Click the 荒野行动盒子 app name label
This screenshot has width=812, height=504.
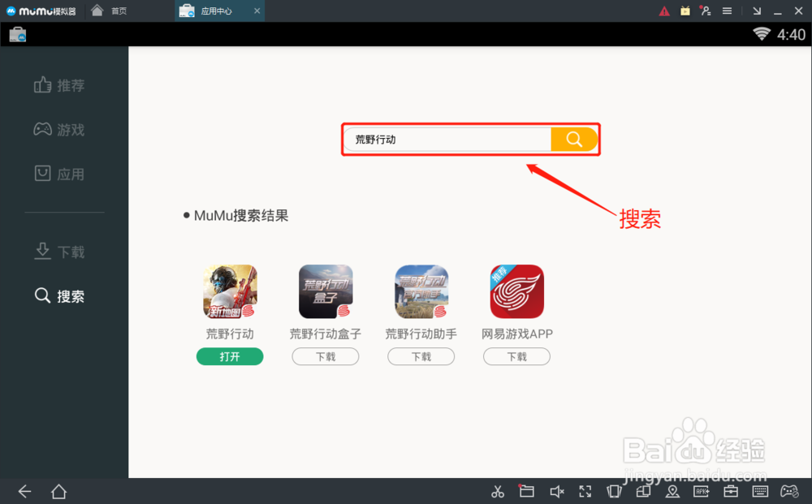(x=326, y=334)
